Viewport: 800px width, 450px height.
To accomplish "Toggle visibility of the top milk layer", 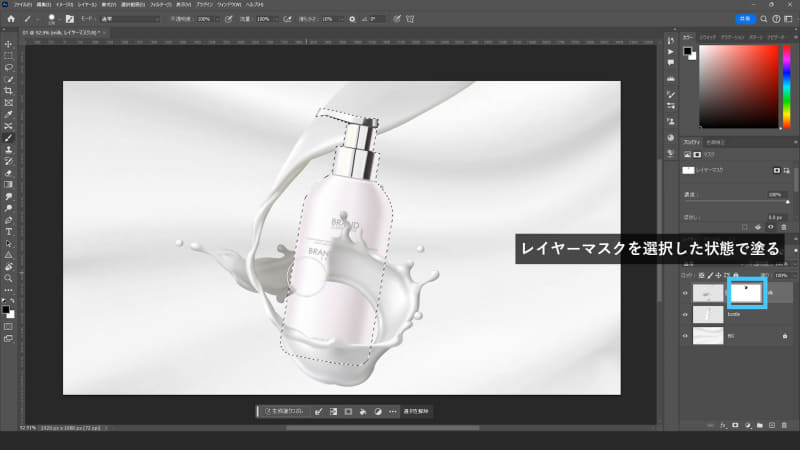I will (685, 293).
